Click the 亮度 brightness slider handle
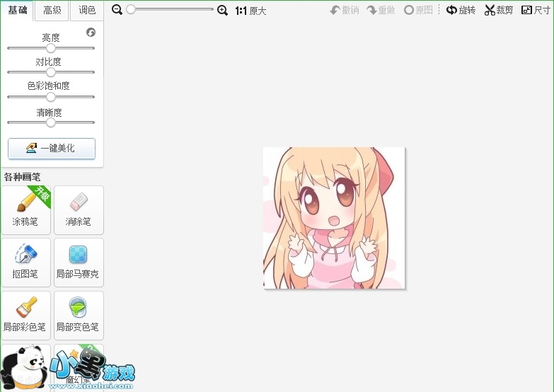554x392 pixels. point(51,47)
